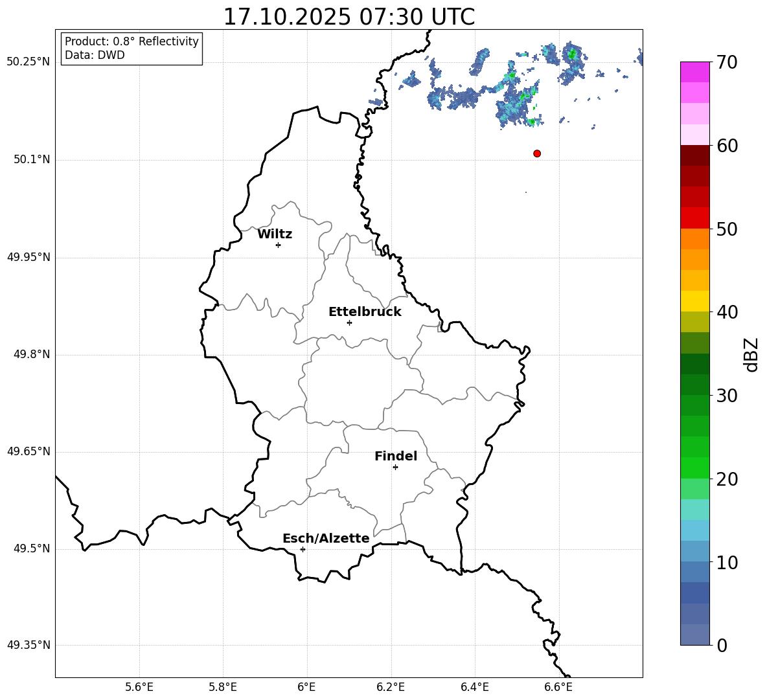This screenshot has width=767, height=700.
Task: Click the 6.2°E longitude label
Action: click(x=391, y=687)
